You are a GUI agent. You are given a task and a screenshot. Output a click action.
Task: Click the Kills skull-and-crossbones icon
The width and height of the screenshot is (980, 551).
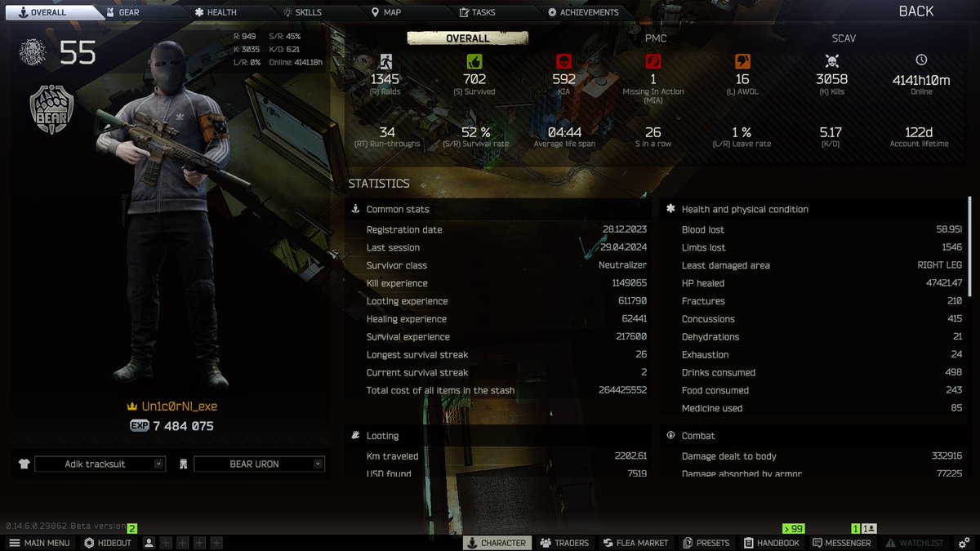pyautogui.click(x=831, y=61)
